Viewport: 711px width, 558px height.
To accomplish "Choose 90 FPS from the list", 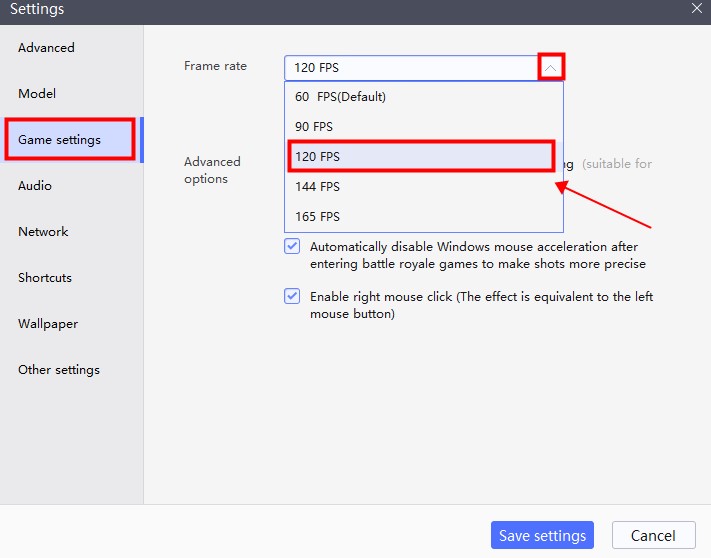I will [424, 126].
